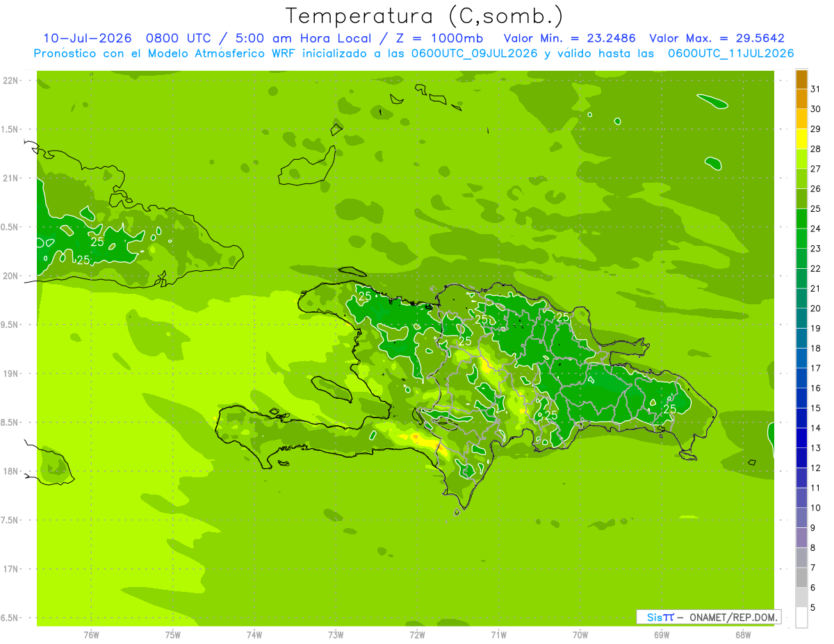Viewport: 834px width, 644px height.
Task: Click the '75W' longitude label
Action: click(x=173, y=635)
